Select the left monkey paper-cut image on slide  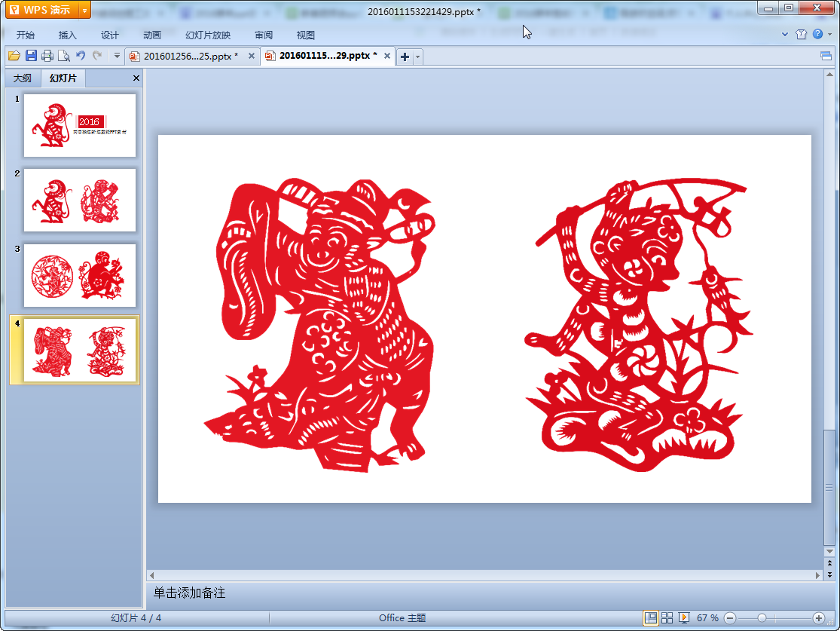coord(320,325)
